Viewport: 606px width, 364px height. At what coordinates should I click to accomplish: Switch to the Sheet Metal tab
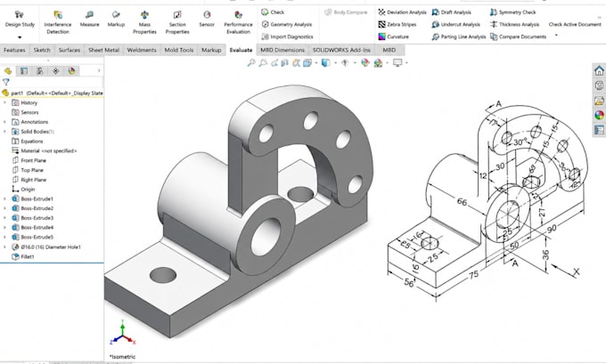pyautogui.click(x=103, y=50)
